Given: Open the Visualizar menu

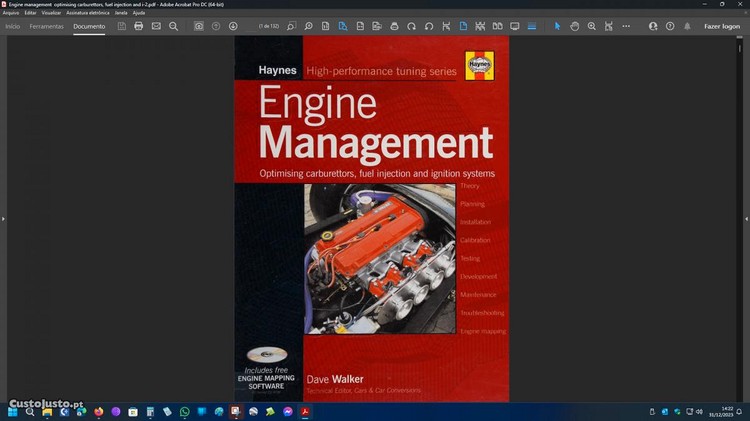Looking at the screenshot, I should [51, 13].
